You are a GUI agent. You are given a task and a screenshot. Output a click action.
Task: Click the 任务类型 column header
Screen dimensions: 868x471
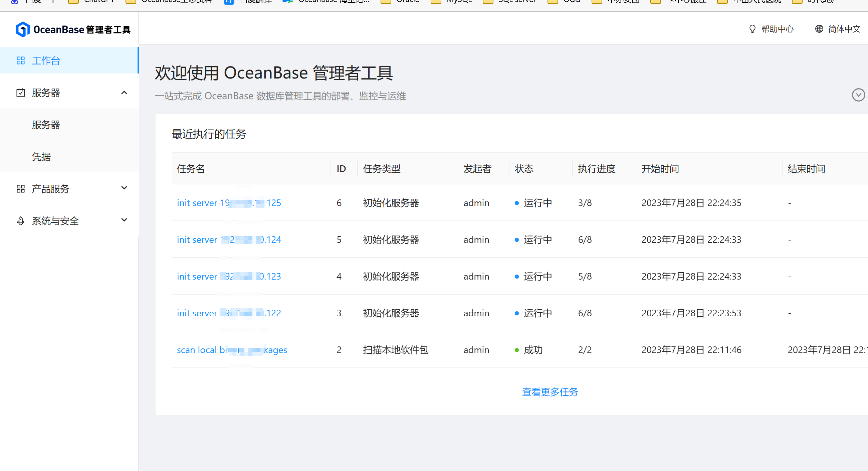click(x=382, y=169)
